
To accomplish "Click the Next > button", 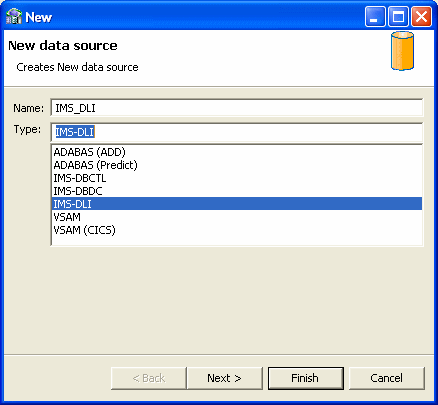I will click(x=224, y=378).
